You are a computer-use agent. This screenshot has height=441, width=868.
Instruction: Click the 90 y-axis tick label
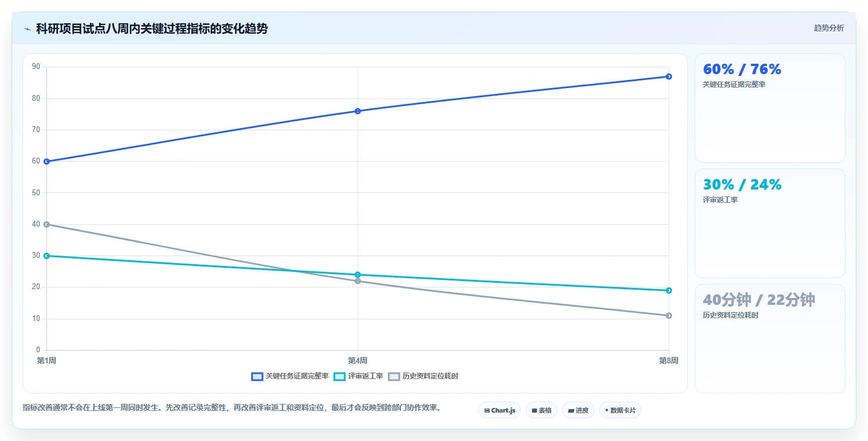tap(36, 67)
